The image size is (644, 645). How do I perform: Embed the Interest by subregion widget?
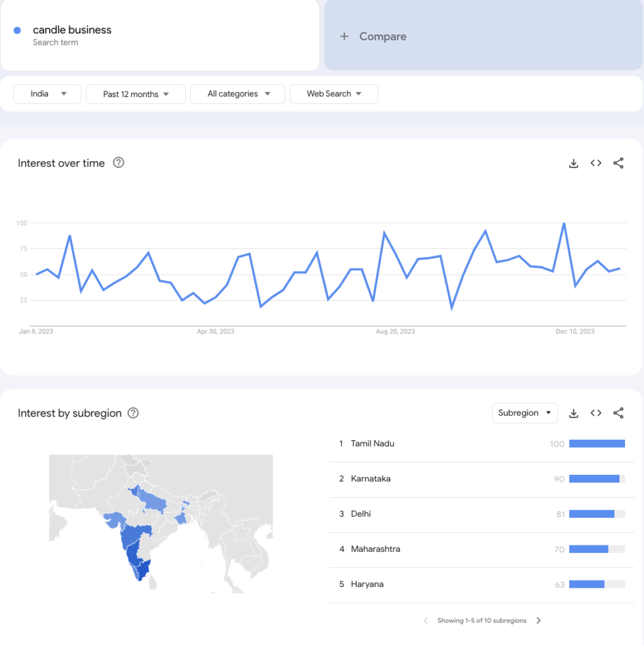(596, 413)
